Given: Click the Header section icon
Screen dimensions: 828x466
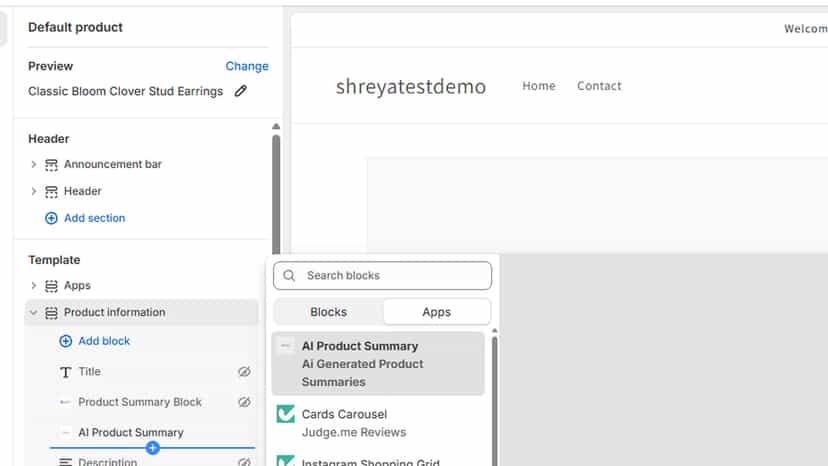Looking at the screenshot, I should coord(51,192).
